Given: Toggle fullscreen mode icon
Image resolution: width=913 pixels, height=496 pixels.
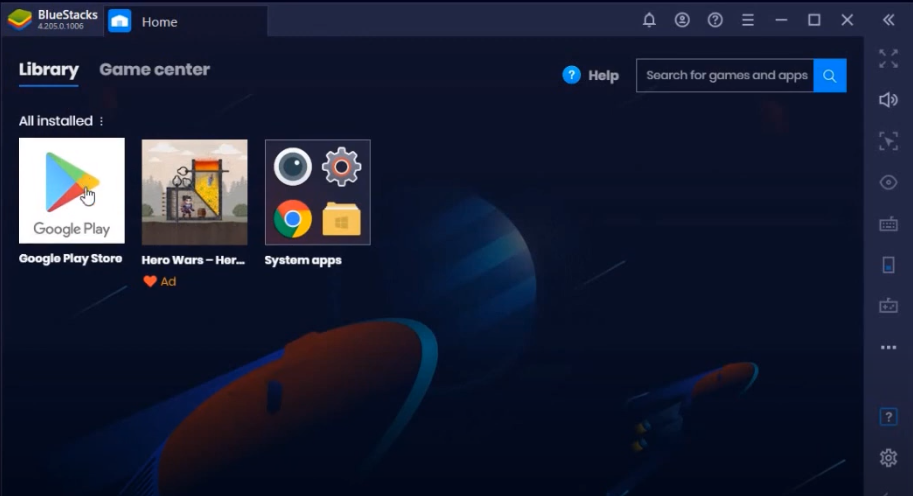Looking at the screenshot, I should pos(889,59).
